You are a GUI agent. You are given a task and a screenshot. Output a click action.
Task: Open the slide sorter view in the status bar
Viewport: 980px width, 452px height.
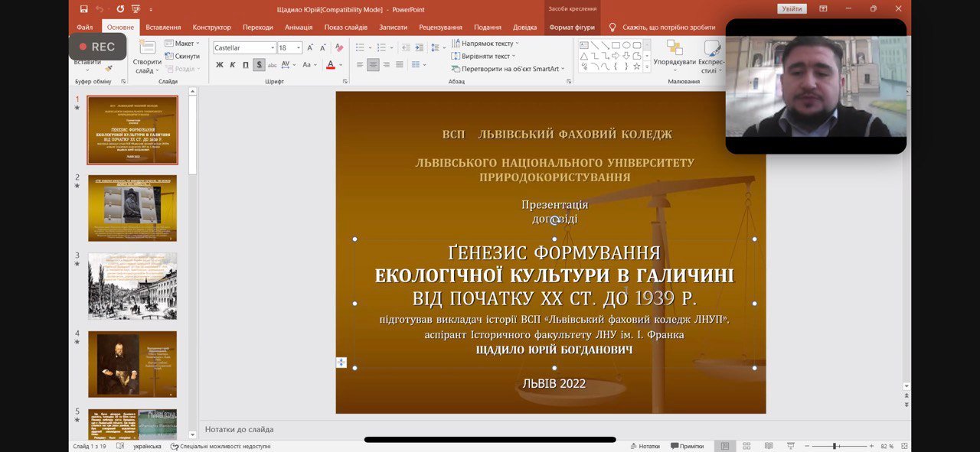746,446
